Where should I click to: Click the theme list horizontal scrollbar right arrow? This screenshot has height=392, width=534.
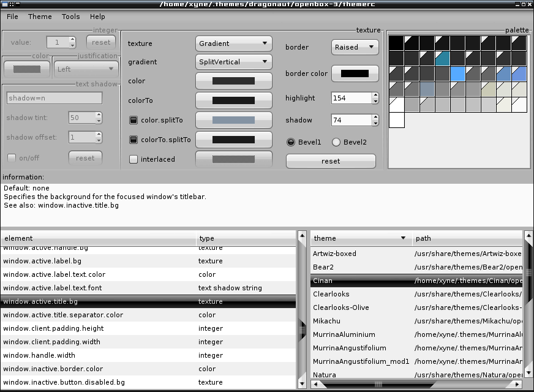click(x=518, y=385)
